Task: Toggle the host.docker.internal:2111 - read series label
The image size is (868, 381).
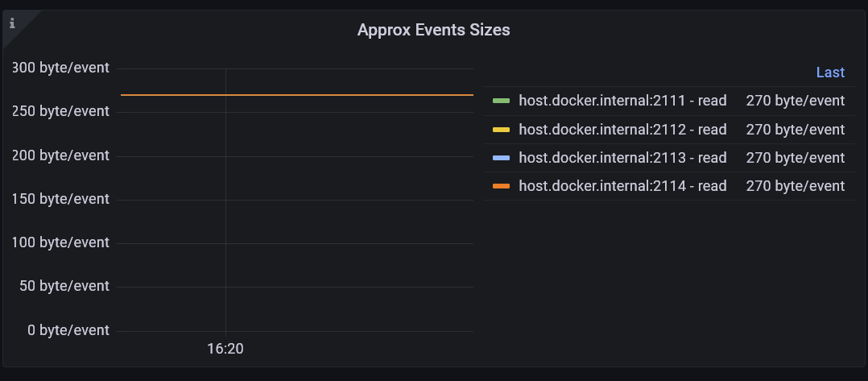Action: click(622, 101)
